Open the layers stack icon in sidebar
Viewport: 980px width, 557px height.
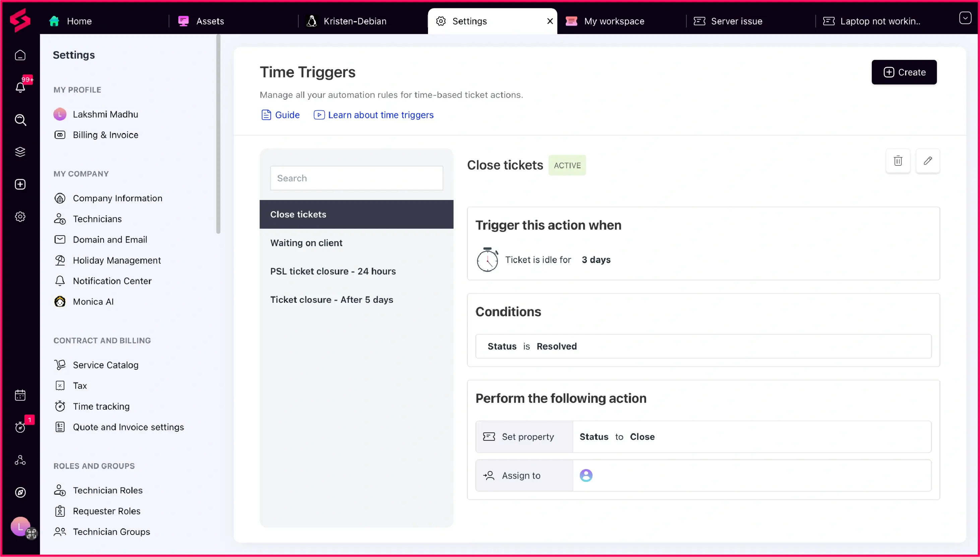(20, 152)
